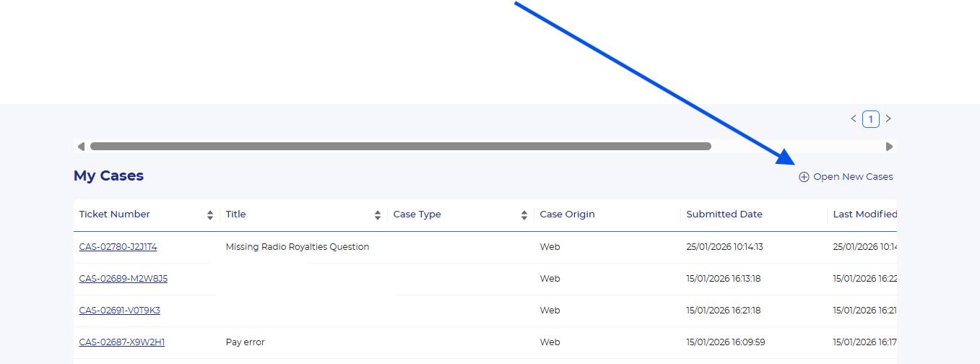Open ticket CAS-02687-X9W2H1

pos(121,342)
